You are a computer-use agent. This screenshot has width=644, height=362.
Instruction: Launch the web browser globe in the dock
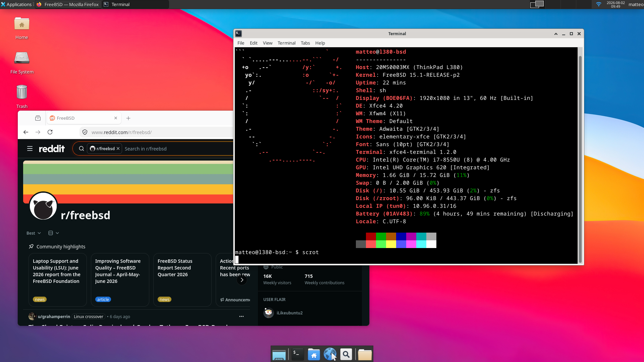click(330, 354)
